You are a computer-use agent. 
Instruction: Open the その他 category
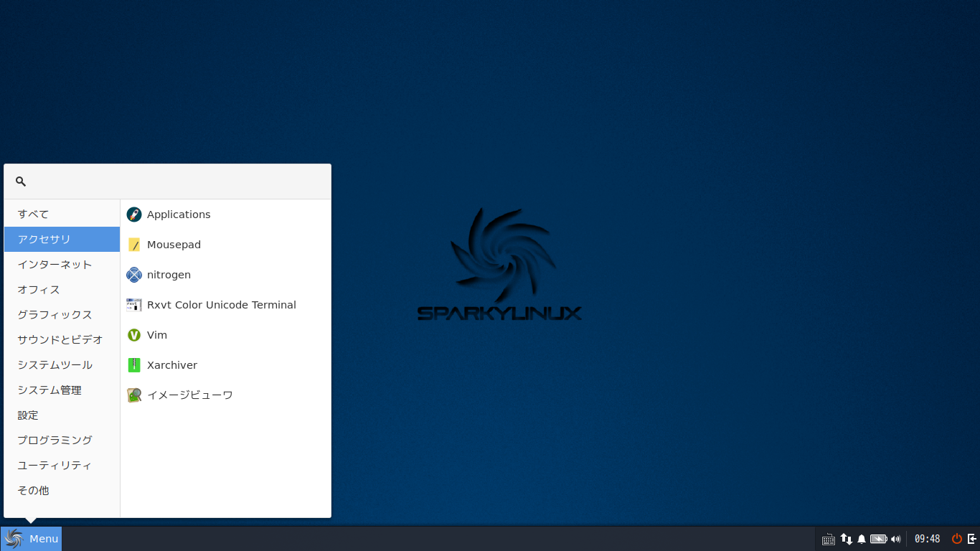pos(62,490)
